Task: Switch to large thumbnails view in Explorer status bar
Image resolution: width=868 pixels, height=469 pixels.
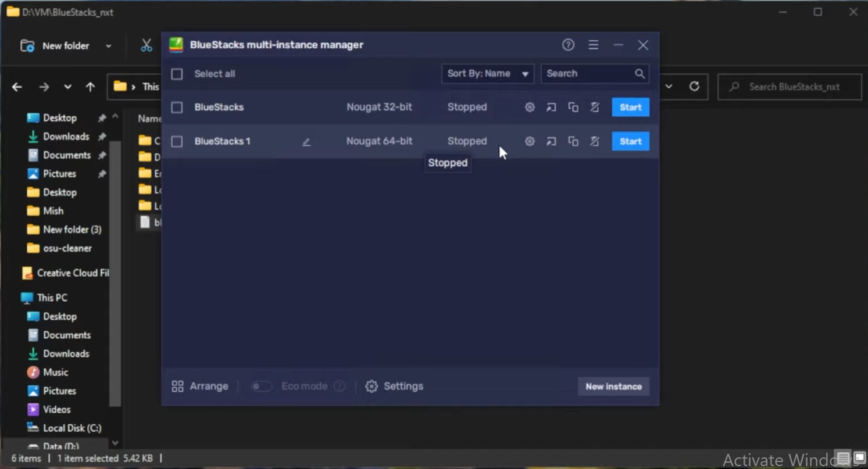Action: [x=859, y=458]
